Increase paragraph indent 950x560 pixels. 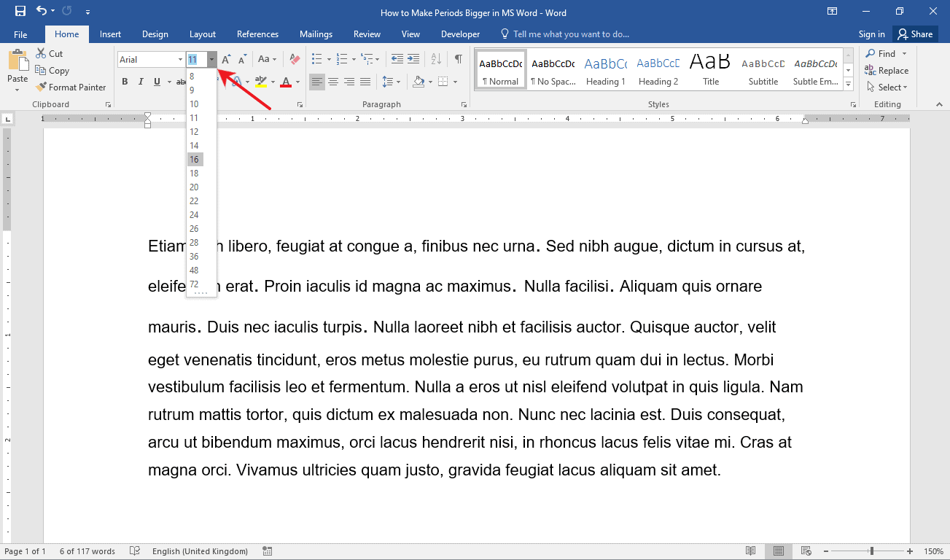click(x=413, y=59)
